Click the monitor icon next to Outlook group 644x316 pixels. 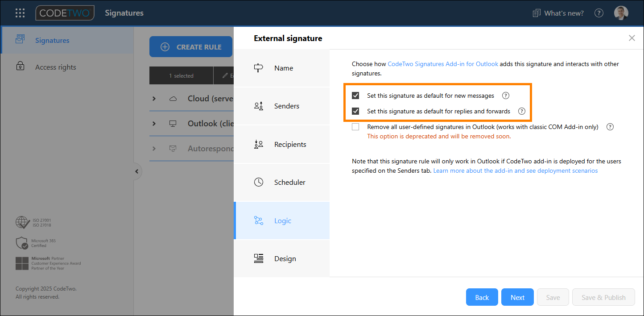pyautogui.click(x=173, y=124)
